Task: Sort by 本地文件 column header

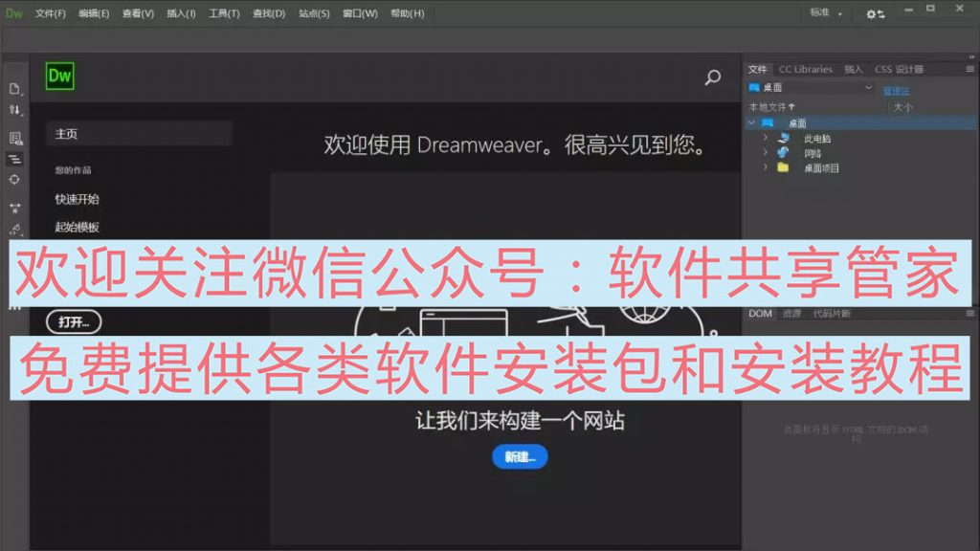Action: 771,107
